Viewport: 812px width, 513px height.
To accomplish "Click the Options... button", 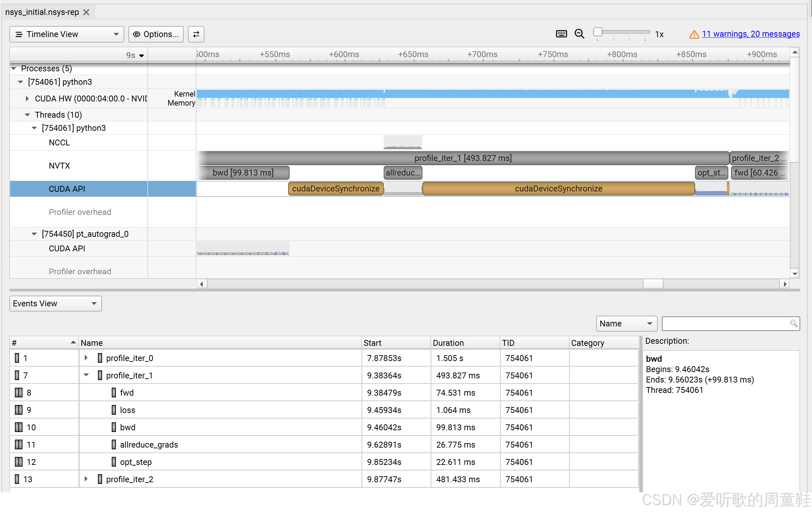I will [x=156, y=34].
